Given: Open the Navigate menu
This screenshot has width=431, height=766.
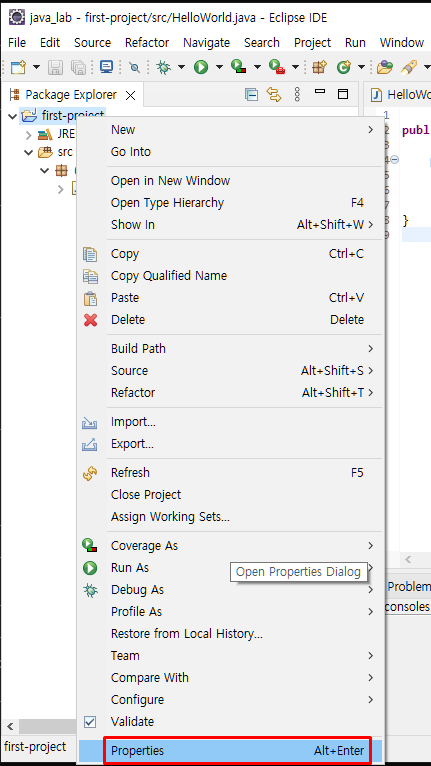Looking at the screenshot, I should pyautogui.click(x=206, y=43).
